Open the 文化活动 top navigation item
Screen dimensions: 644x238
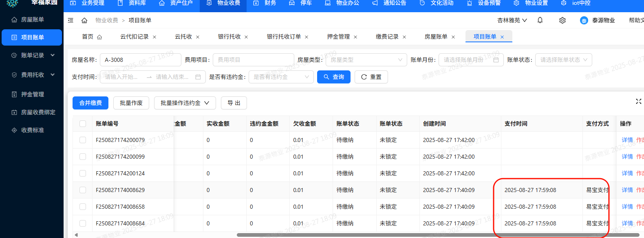pos(437,3)
